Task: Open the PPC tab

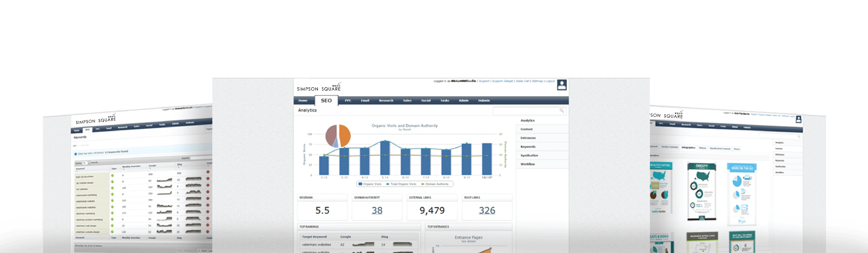Action: [348, 100]
